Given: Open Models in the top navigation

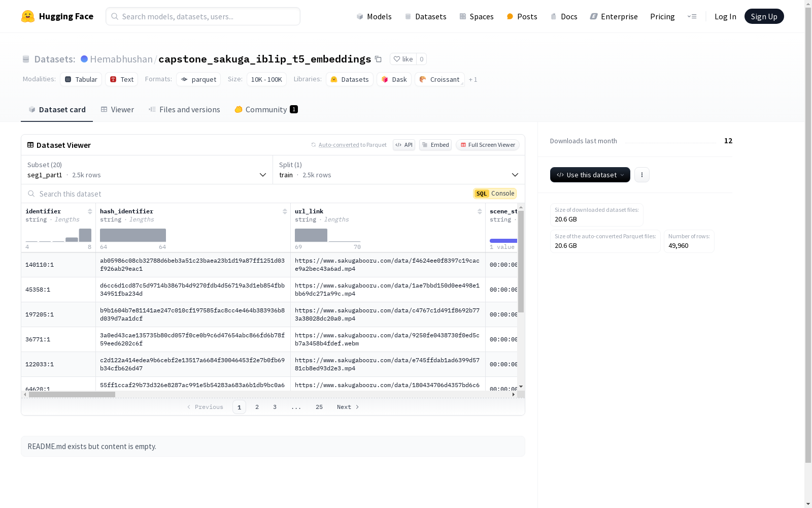Looking at the screenshot, I should (374, 16).
